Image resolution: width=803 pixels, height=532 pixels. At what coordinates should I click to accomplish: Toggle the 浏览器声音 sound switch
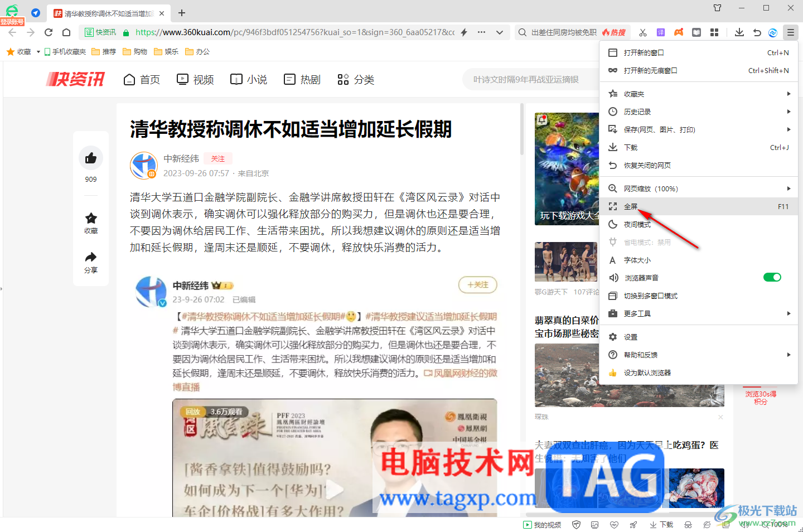point(772,277)
